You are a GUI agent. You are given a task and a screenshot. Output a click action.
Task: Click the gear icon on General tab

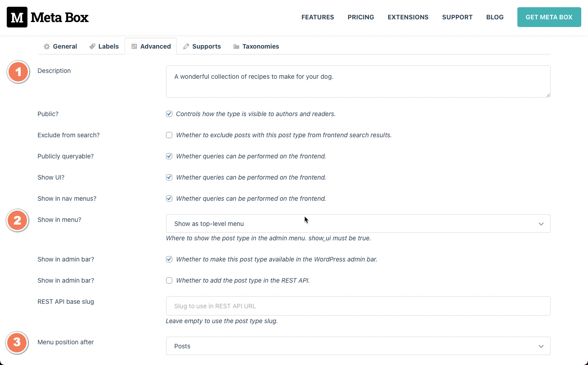[46, 46]
